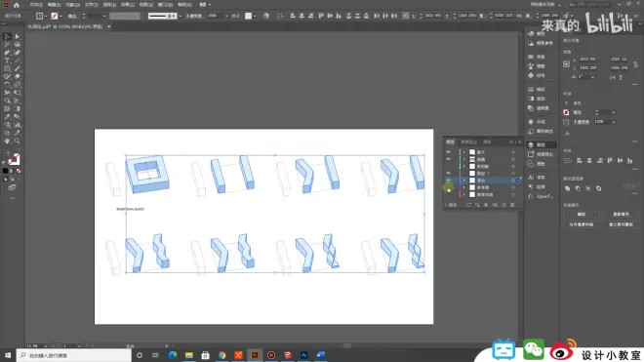Select the Zoom magnifier tool

coord(18,141)
